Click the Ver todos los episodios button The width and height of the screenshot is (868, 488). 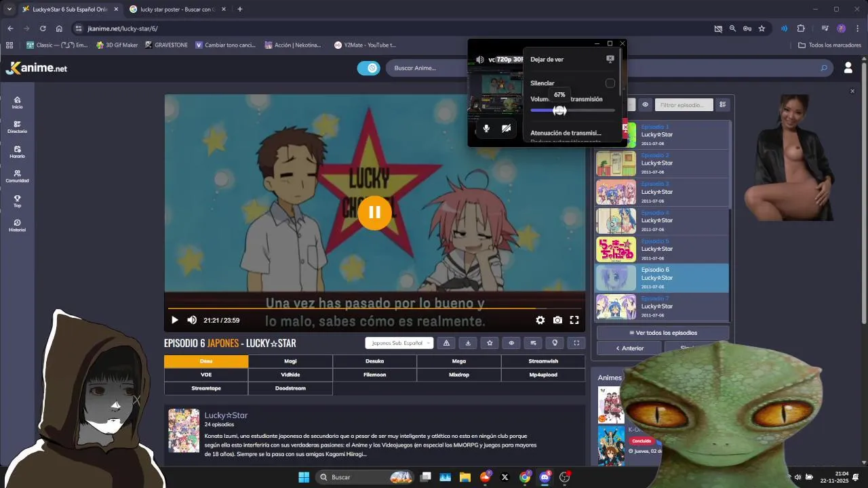[x=663, y=333]
